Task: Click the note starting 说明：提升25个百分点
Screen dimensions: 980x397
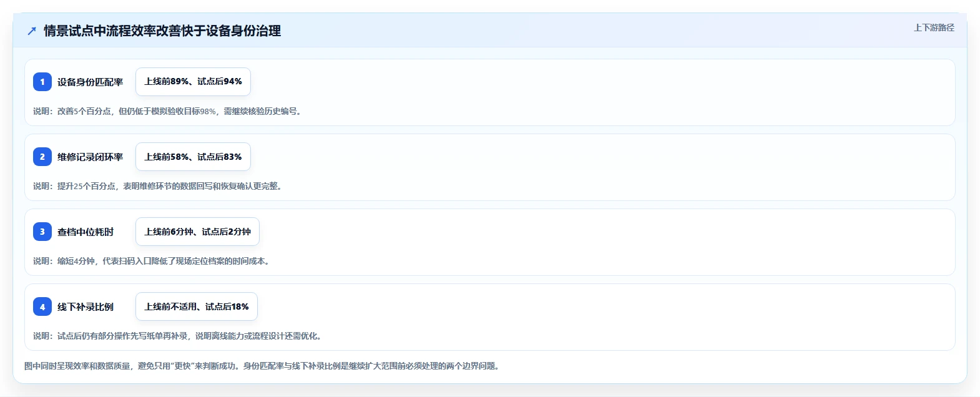Action: (159, 186)
